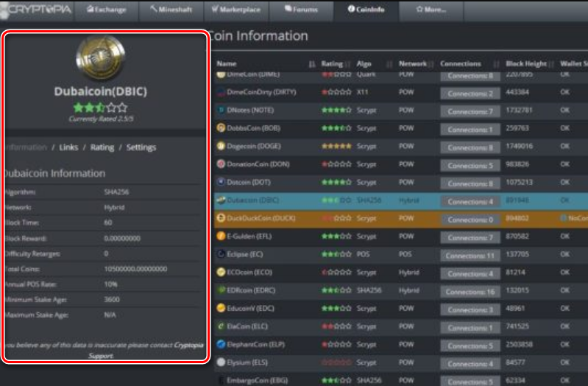Click Connections button in DNotes row
588x386 pixels.
(x=470, y=111)
